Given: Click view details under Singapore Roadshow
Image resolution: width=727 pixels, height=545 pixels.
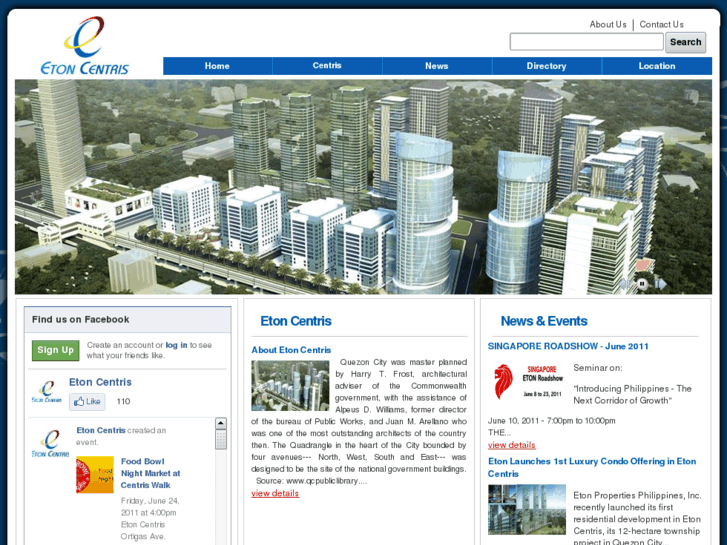Looking at the screenshot, I should tap(511, 445).
